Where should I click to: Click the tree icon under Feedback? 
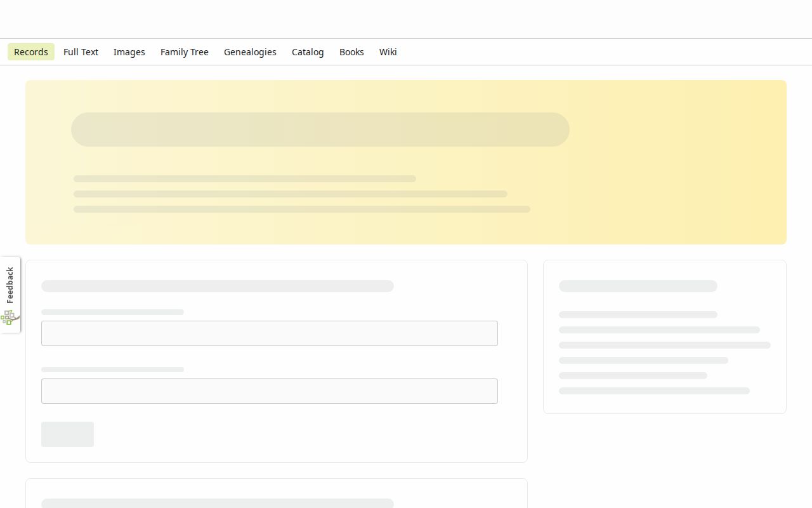click(x=9, y=317)
